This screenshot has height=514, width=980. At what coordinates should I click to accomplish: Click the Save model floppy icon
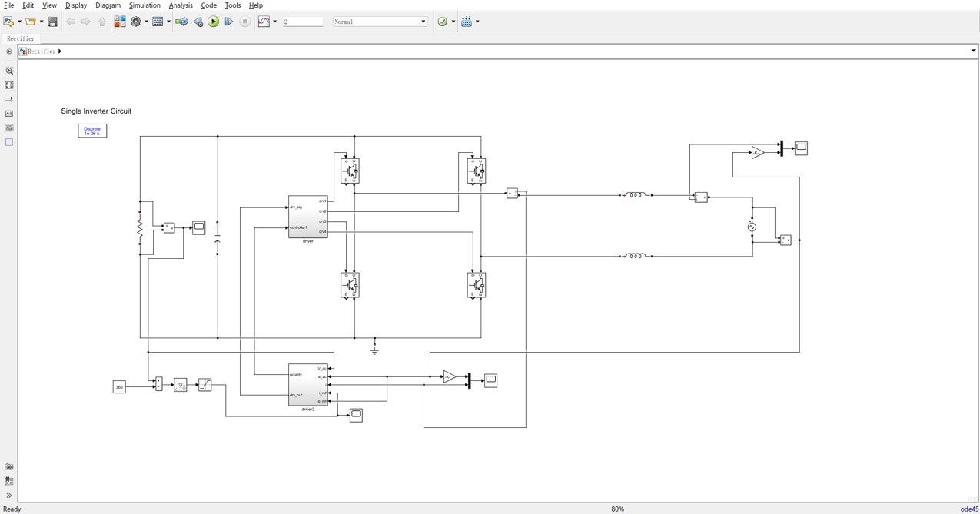(52, 22)
